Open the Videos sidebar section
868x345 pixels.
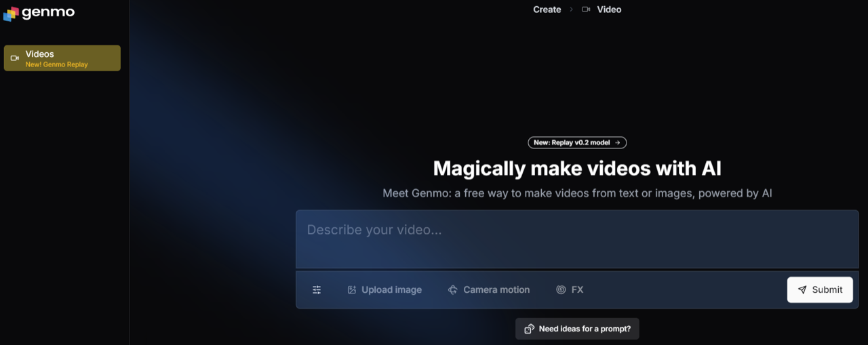[x=62, y=58]
